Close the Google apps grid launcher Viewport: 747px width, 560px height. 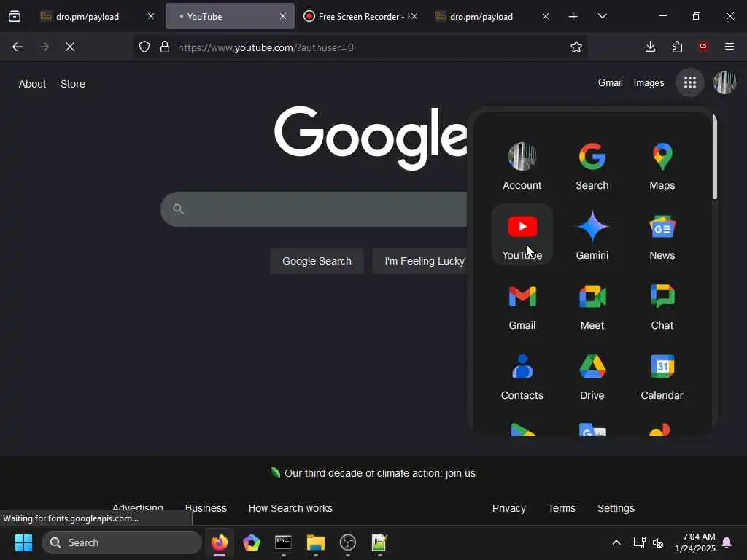[690, 83]
